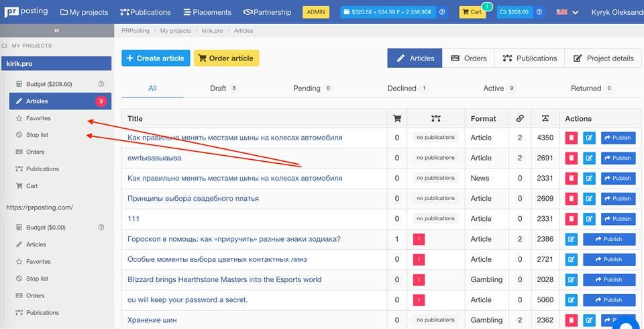The width and height of the screenshot is (644, 329).
Task: Click the links column header icon
Action: [520, 118]
